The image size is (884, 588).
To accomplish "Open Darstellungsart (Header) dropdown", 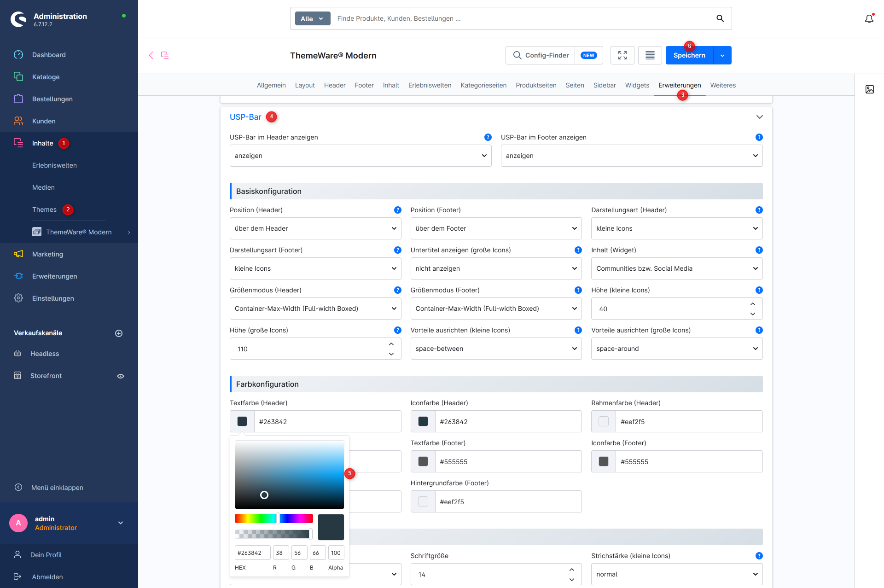I will (677, 228).
